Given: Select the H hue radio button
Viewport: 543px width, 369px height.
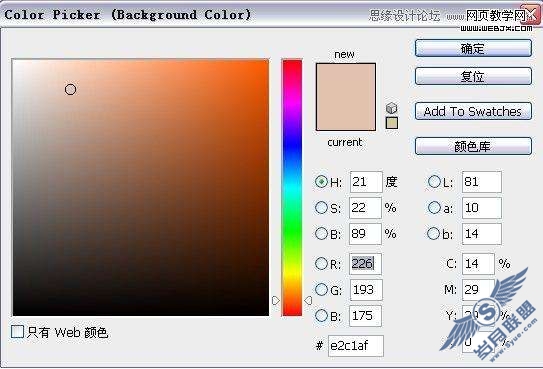Looking at the screenshot, I should 321,182.
